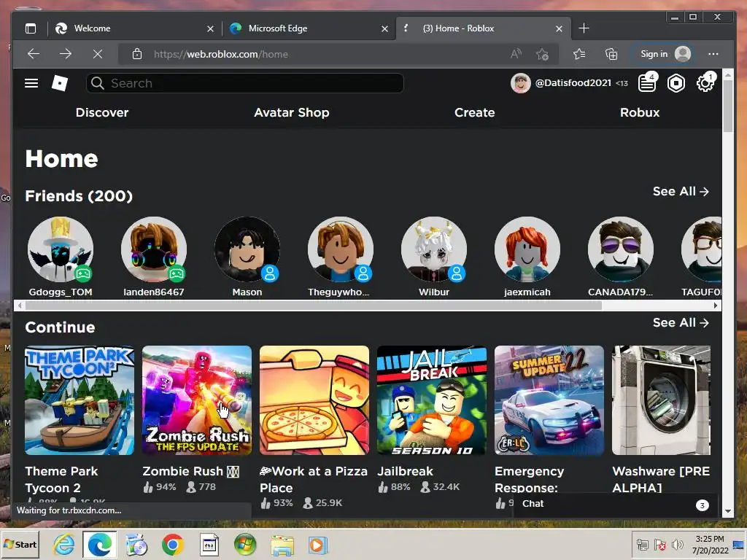Click the page vertical scrollbar thumb
747x560 pixels.
pyautogui.click(x=728, y=106)
